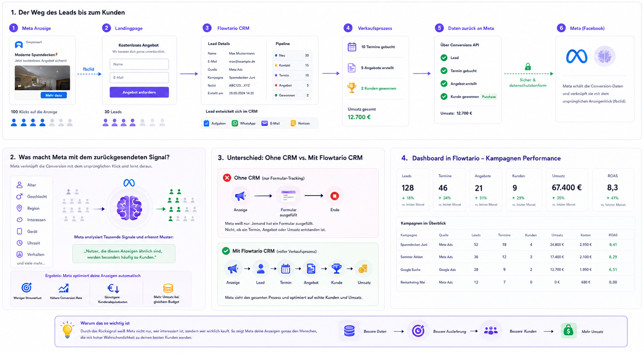The image size is (644, 353).
Task: Click the Umsatz gesamt 12.700 € amount
Action: (359, 117)
